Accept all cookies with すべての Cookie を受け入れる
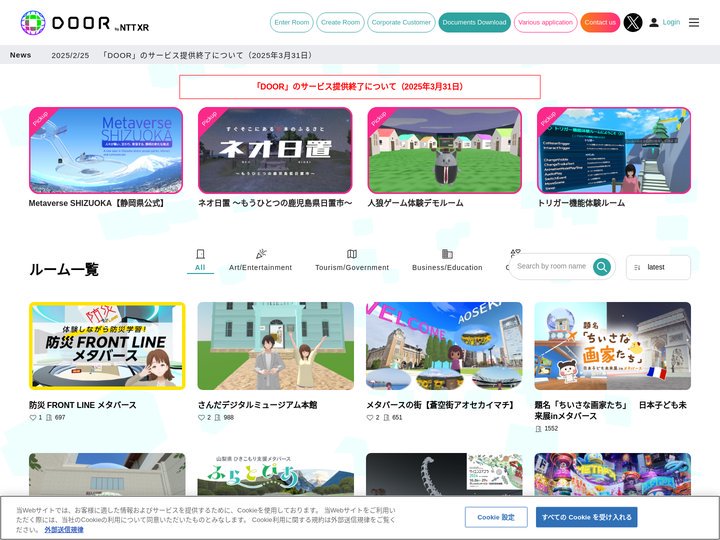The height and width of the screenshot is (540, 720). 586,517
